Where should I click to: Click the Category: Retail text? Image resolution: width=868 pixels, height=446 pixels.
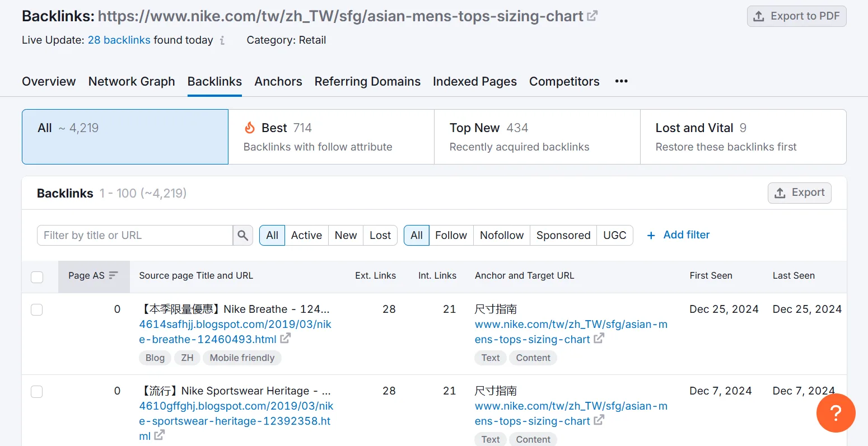tap(286, 40)
